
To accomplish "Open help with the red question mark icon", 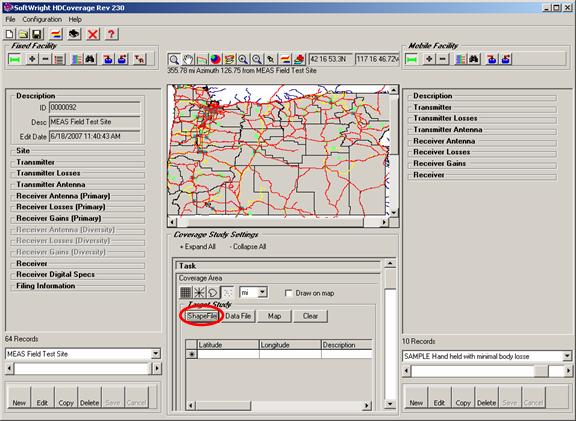I will point(111,34).
